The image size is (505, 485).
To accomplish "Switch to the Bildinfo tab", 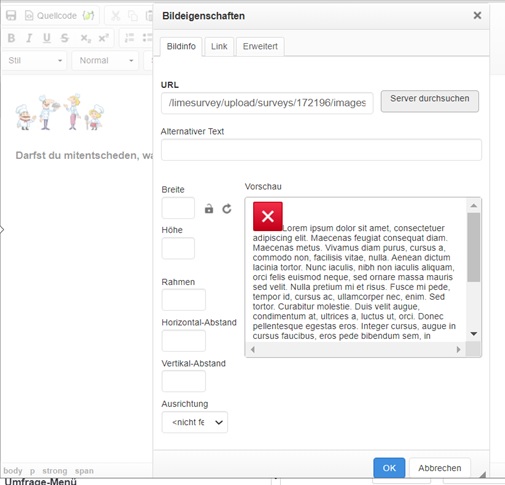I will click(181, 46).
